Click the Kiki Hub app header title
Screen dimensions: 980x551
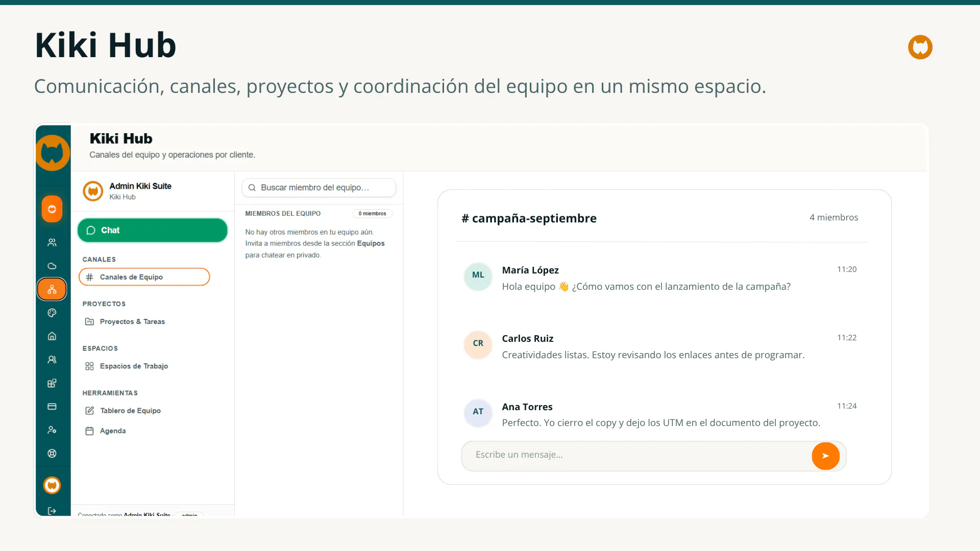[121, 139]
